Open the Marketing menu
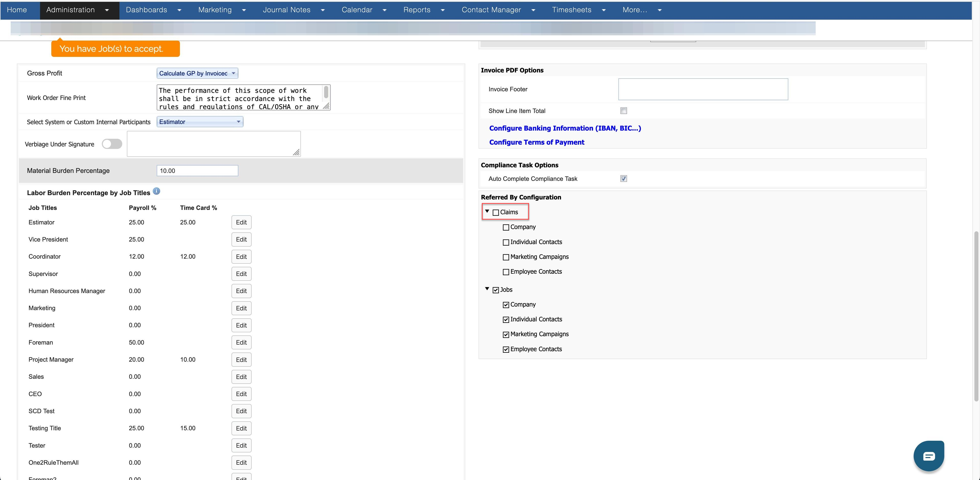This screenshot has width=980, height=480. 215,10
